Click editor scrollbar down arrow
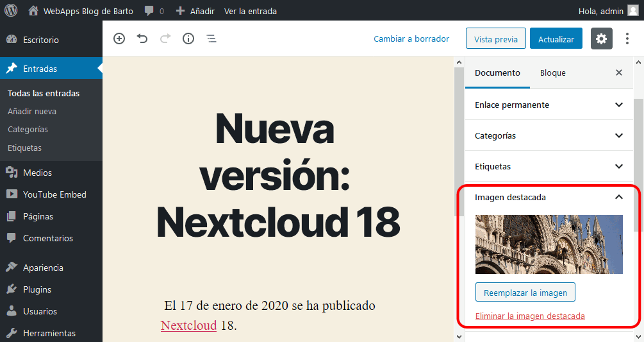This screenshot has width=644, height=342. pyautogui.click(x=459, y=337)
